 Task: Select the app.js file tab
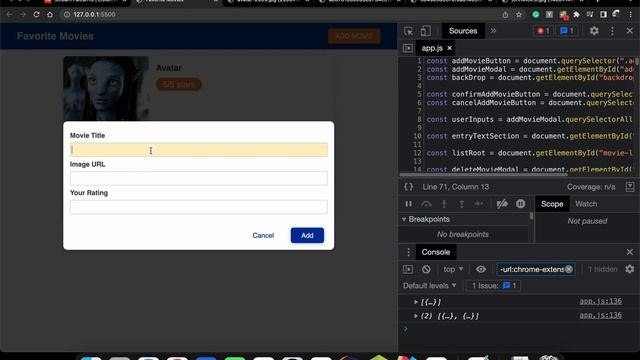coord(432,48)
